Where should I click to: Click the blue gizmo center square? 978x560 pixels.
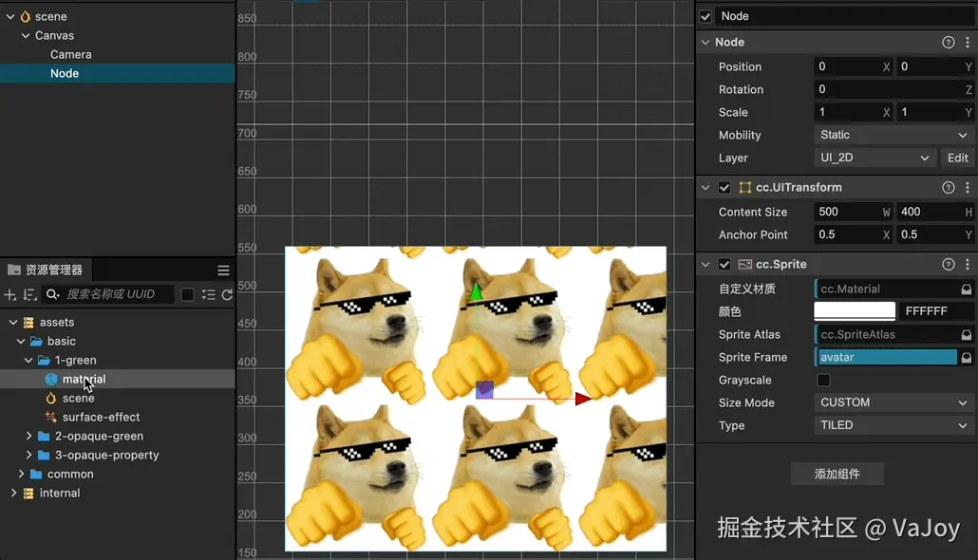tap(484, 390)
